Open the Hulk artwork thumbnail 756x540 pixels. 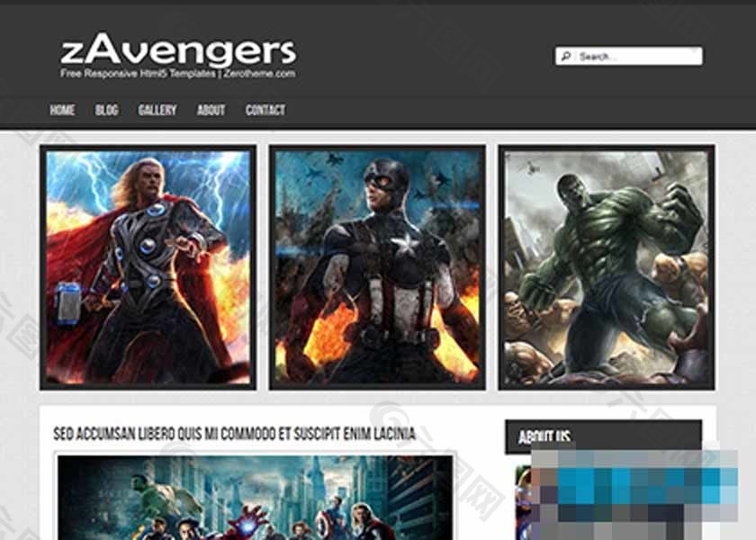click(x=607, y=267)
